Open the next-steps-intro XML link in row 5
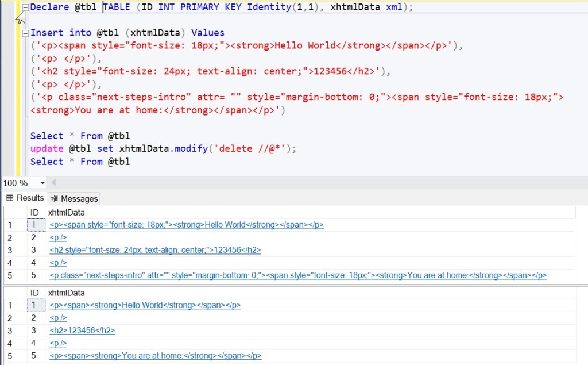This screenshot has height=365, width=588. [297, 275]
